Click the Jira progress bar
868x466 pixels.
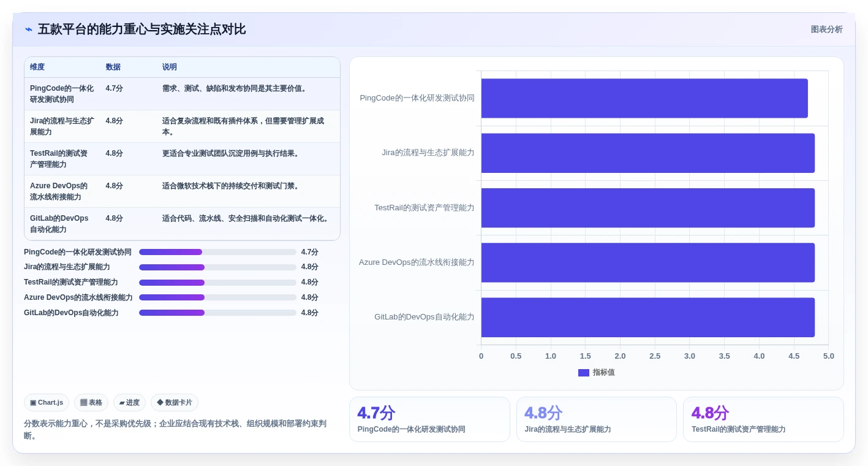coord(217,267)
